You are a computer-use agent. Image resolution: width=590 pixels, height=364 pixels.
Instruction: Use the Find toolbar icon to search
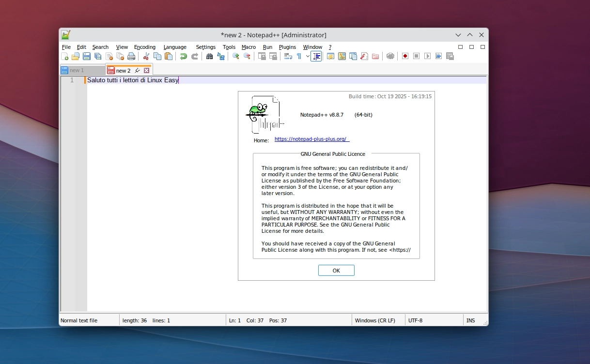tap(209, 56)
